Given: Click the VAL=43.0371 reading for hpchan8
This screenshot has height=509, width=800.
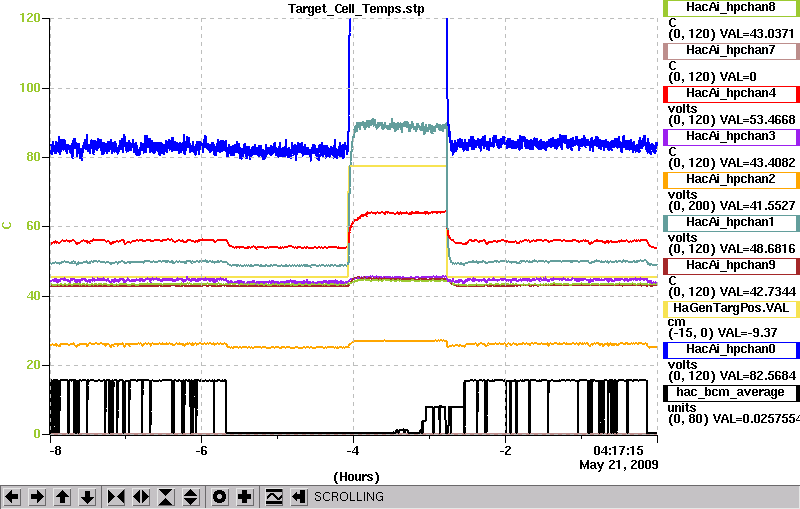Looking at the screenshot, I should coord(757,34).
